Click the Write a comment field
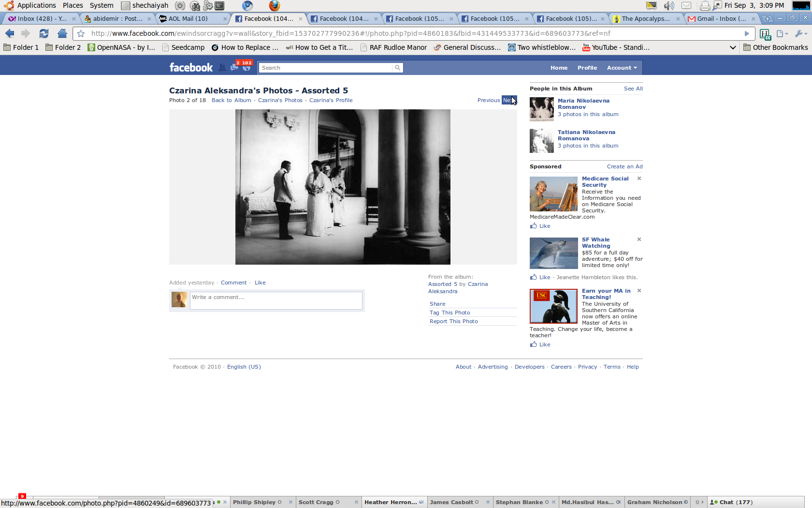812x508 pixels. click(x=276, y=300)
